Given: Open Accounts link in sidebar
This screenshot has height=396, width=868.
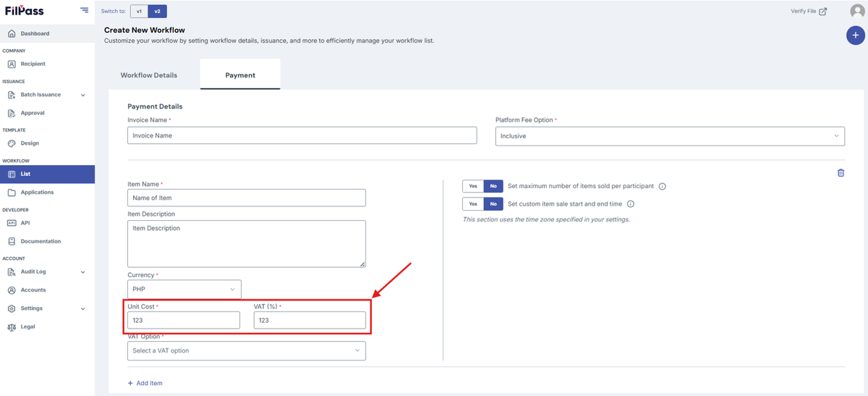Looking at the screenshot, I should [33, 290].
